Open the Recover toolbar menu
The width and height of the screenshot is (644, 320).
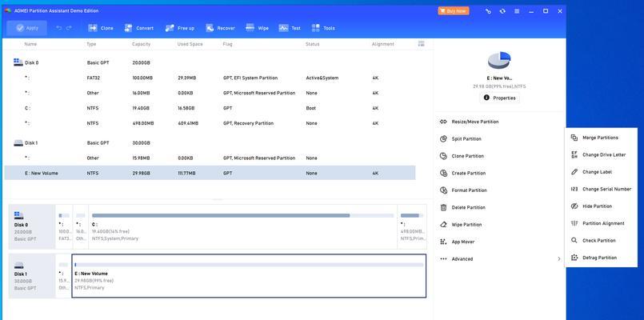click(x=221, y=28)
